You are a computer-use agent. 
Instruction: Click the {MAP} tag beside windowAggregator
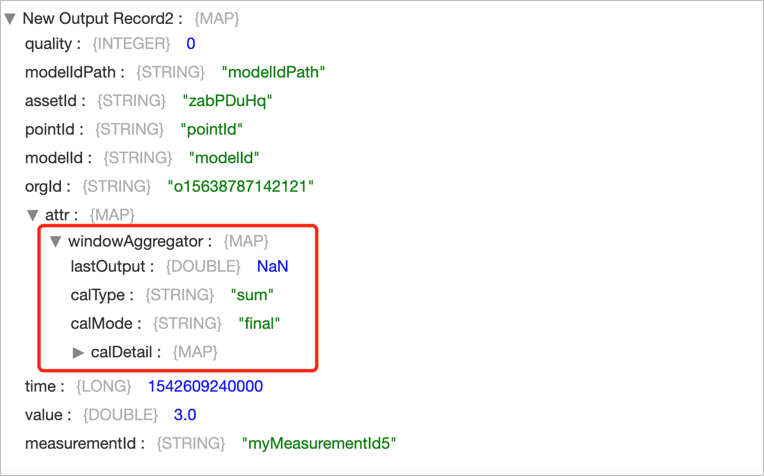point(246,241)
